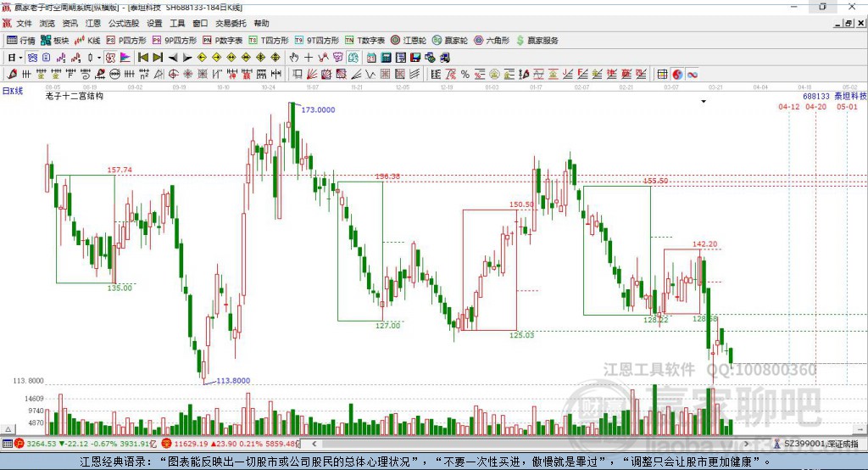Toggle the infinity symbol button

[692, 75]
